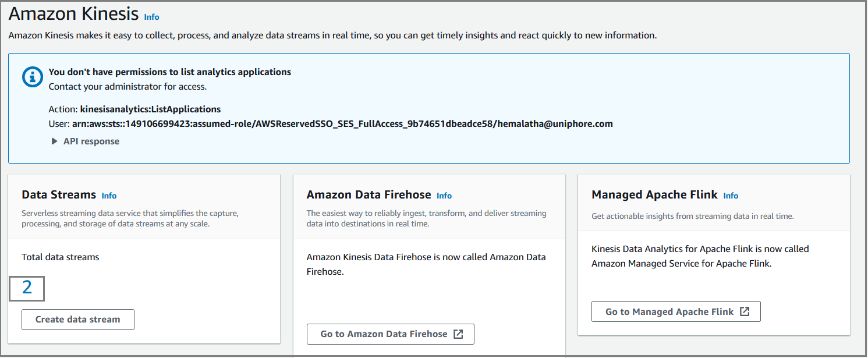Click the Data Streams card heading
The height and width of the screenshot is (358, 868).
[x=59, y=194]
